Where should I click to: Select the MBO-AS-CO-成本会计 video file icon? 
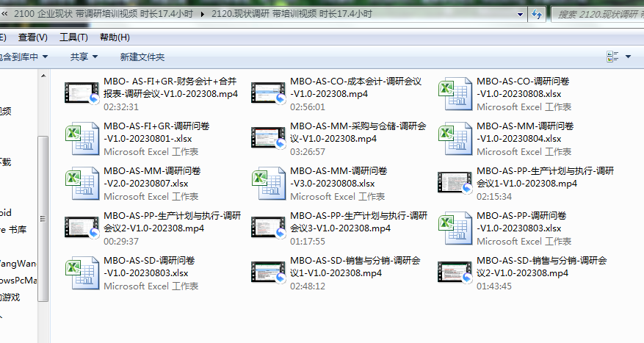pyautogui.click(x=267, y=94)
